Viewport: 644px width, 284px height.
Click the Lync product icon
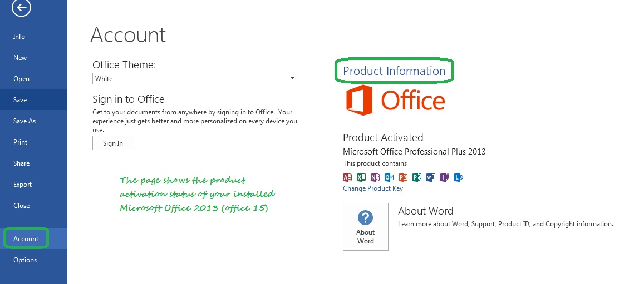click(458, 177)
